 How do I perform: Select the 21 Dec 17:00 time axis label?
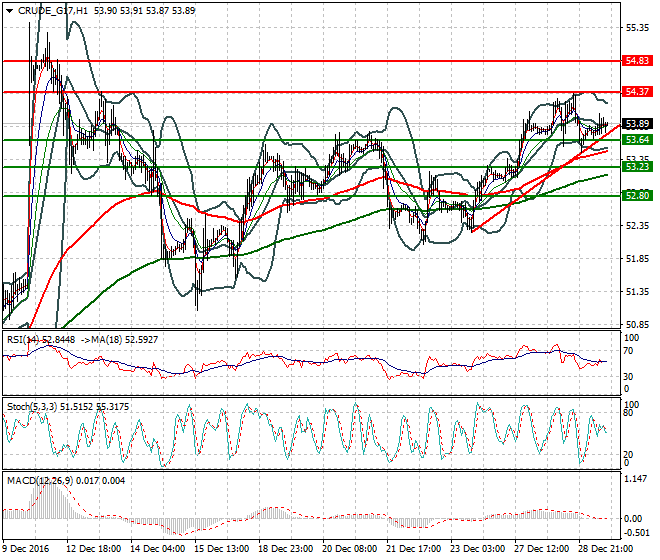pos(414,549)
